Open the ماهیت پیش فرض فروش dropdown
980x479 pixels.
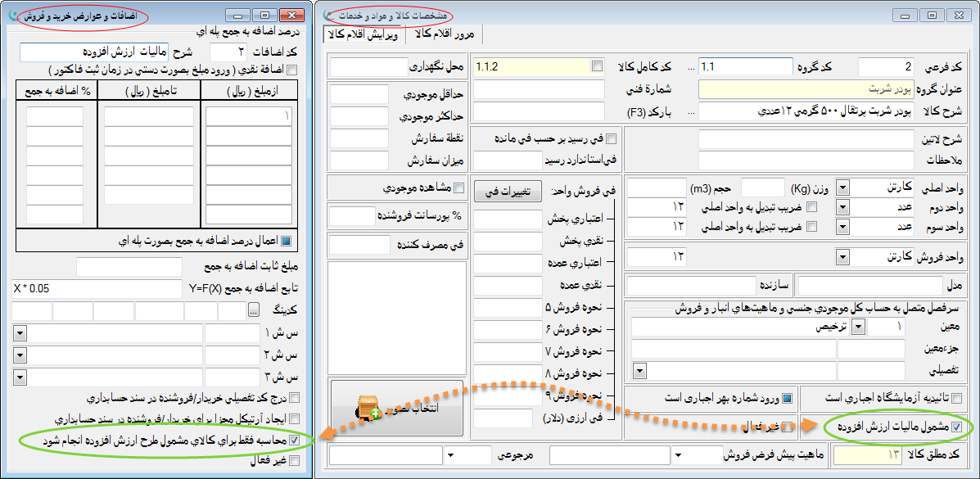pyautogui.click(x=676, y=454)
